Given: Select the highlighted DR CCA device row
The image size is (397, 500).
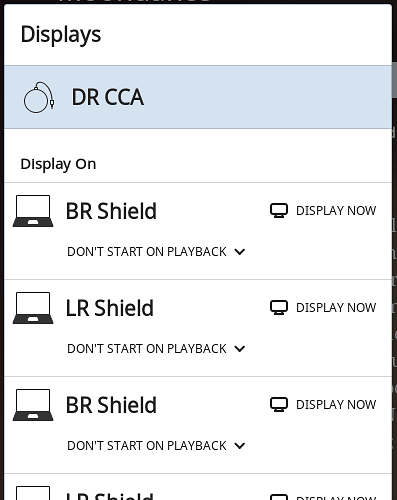Looking at the screenshot, I should pos(198,97).
